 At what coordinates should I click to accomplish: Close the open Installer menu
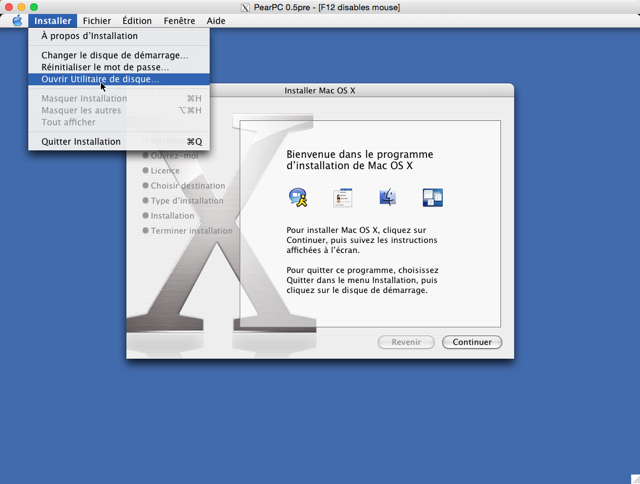click(x=53, y=21)
